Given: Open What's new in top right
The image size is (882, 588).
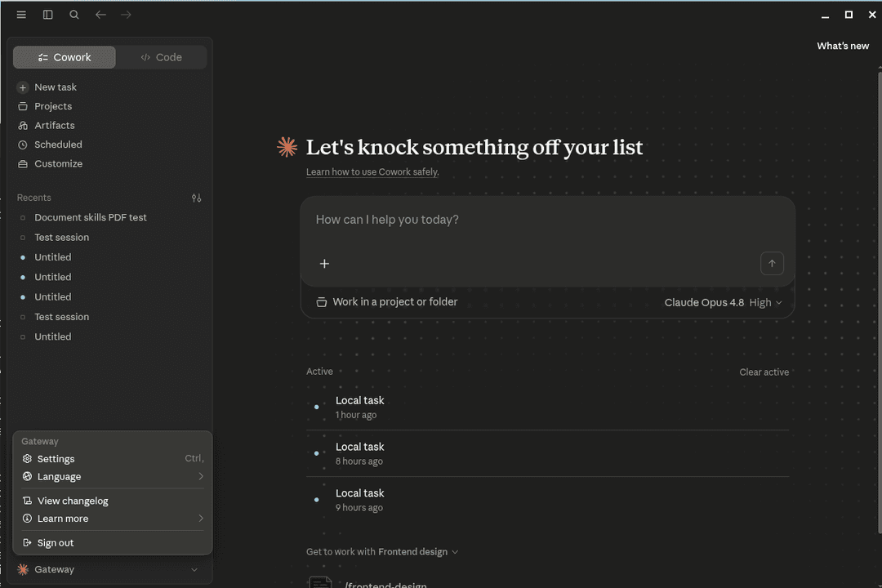Looking at the screenshot, I should 843,46.
